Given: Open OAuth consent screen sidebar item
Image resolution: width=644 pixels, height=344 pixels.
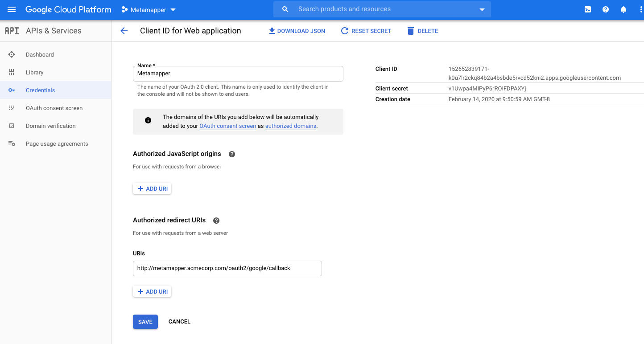Looking at the screenshot, I should click(55, 108).
